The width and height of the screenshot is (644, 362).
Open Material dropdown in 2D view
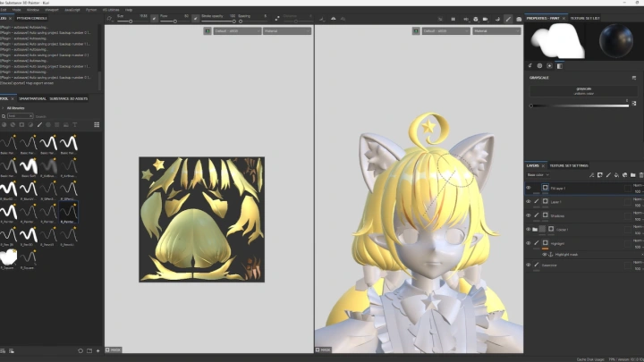pos(287,30)
